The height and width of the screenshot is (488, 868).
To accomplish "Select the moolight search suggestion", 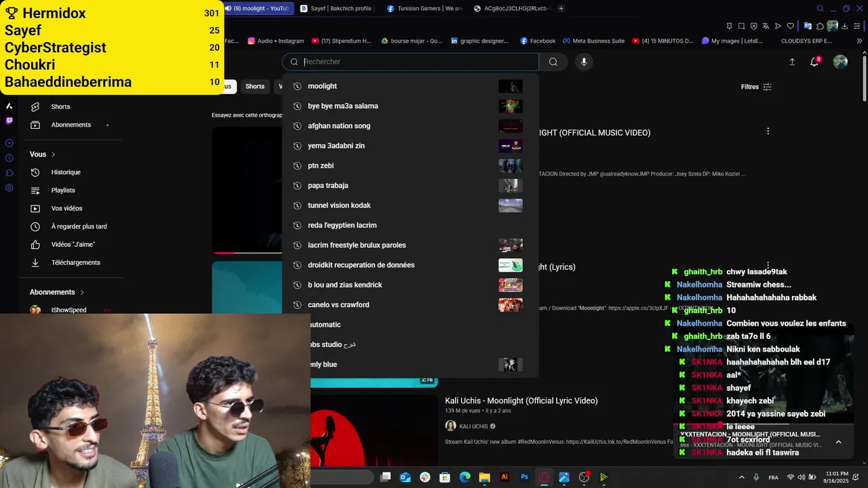I will [x=410, y=86].
